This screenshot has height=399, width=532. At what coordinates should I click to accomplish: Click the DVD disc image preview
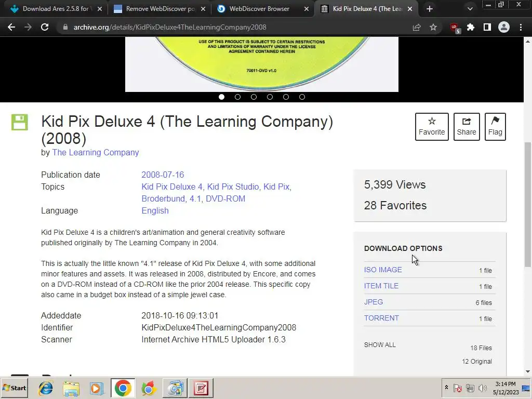(262, 64)
